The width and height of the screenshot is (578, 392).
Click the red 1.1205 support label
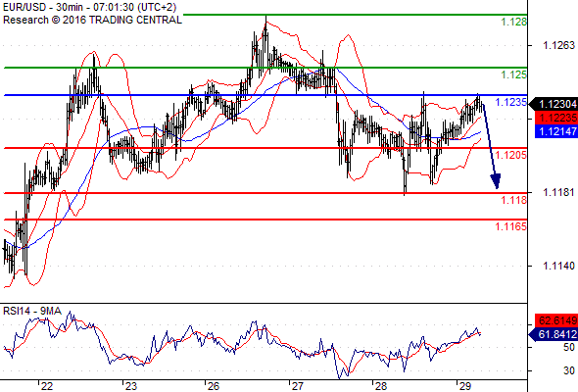click(511, 155)
